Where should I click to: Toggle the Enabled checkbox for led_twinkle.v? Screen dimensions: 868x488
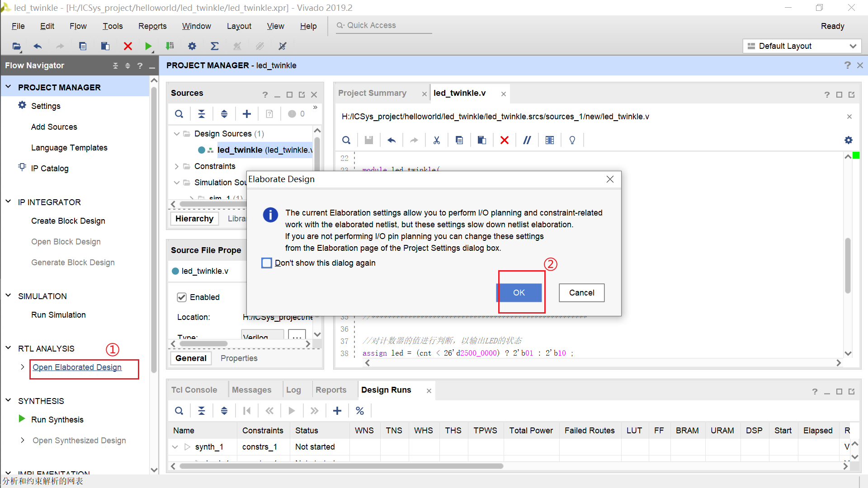182,297
